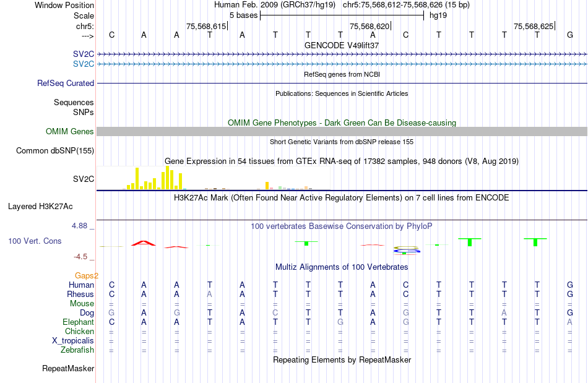Select the Mouse alignment row label
This screenshot has width=588, height=383.
point(82,304)
